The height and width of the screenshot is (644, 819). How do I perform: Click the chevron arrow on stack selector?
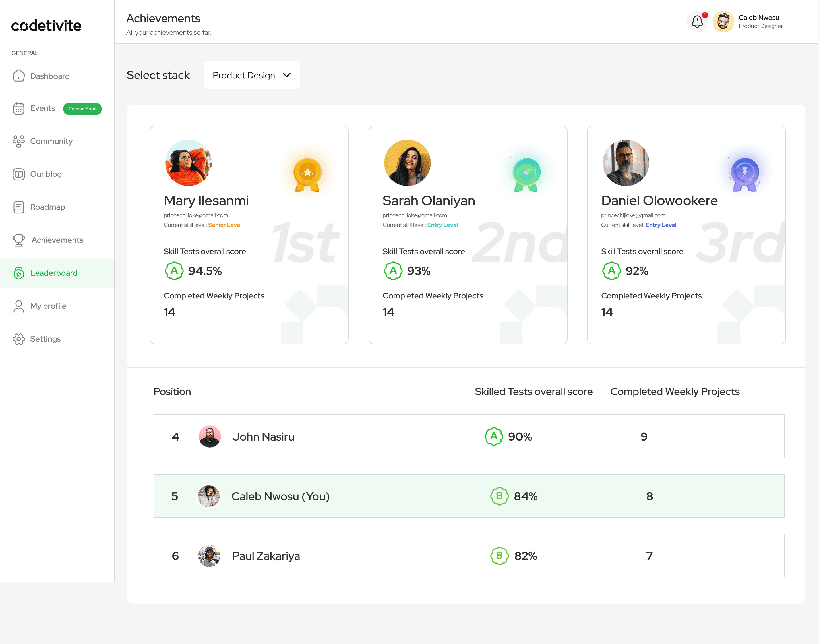pos(287,75)
